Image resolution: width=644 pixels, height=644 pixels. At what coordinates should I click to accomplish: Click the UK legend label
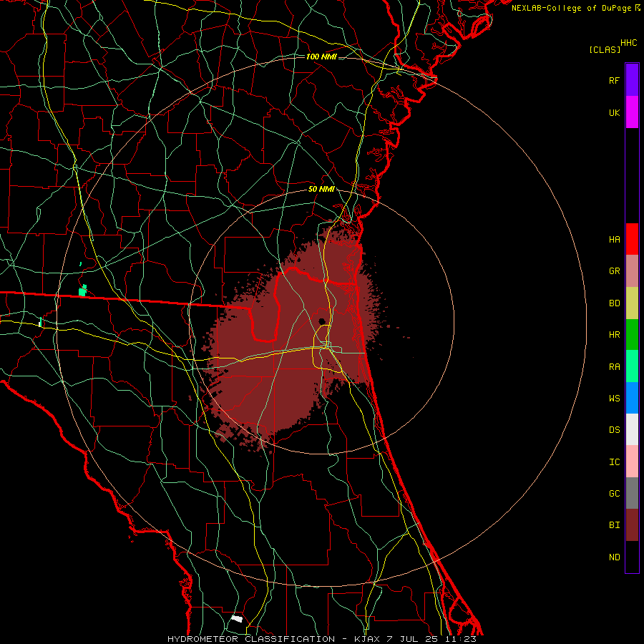pyautogui.click(x=614, y=112)
